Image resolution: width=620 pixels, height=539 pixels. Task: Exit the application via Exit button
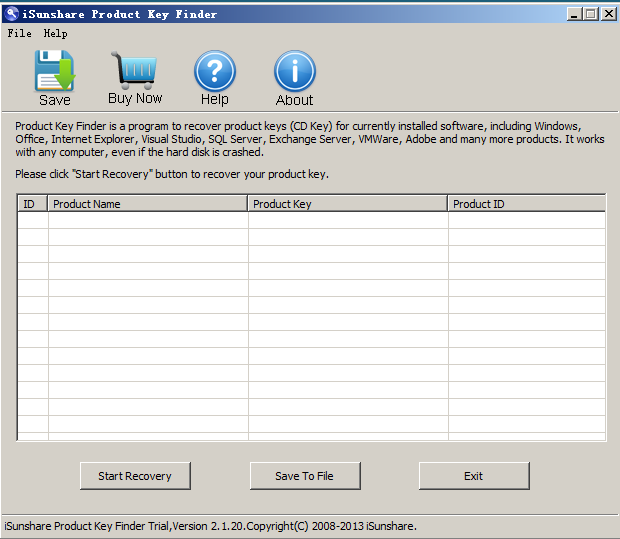474,476
